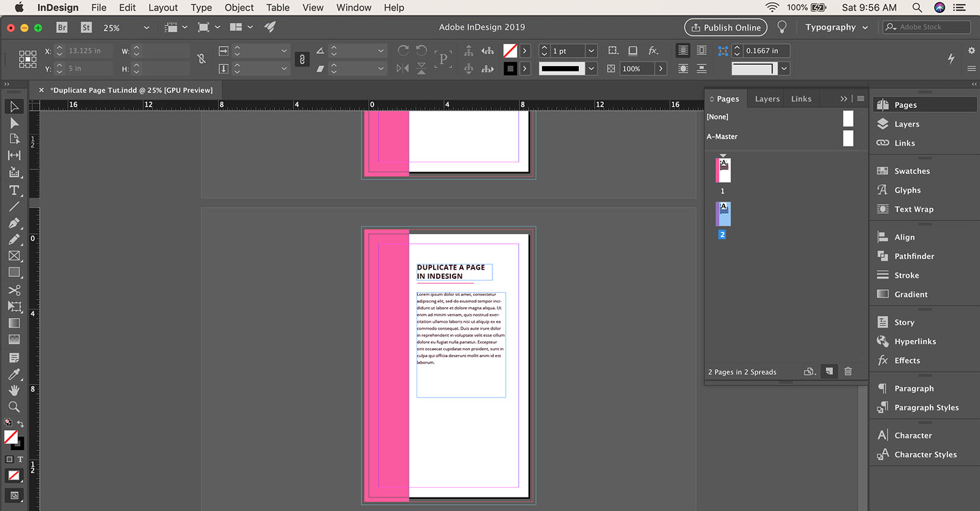The image size is (980, 511).
Task: Open the Layout menu
Action: point(163,8)
